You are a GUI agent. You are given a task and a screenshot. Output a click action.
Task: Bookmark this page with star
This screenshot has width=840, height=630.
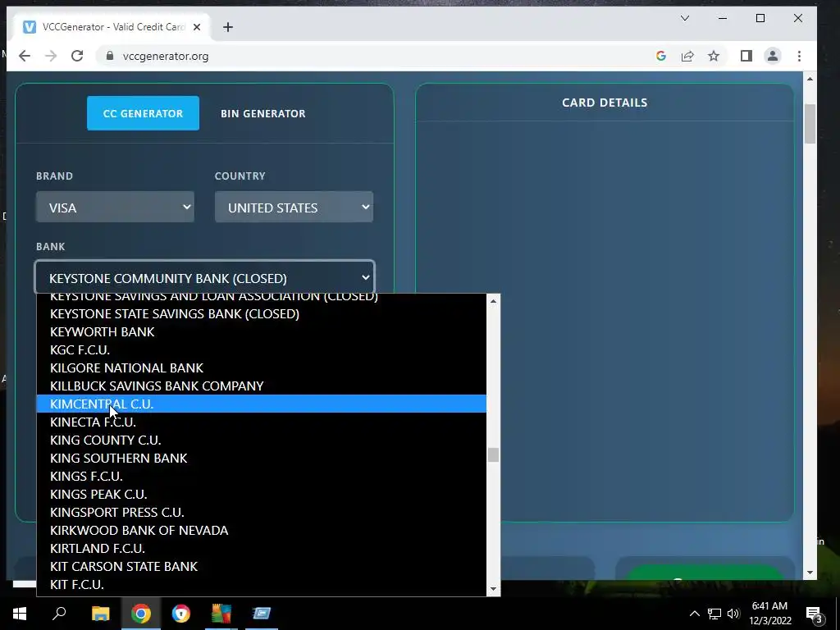point(714,56)
